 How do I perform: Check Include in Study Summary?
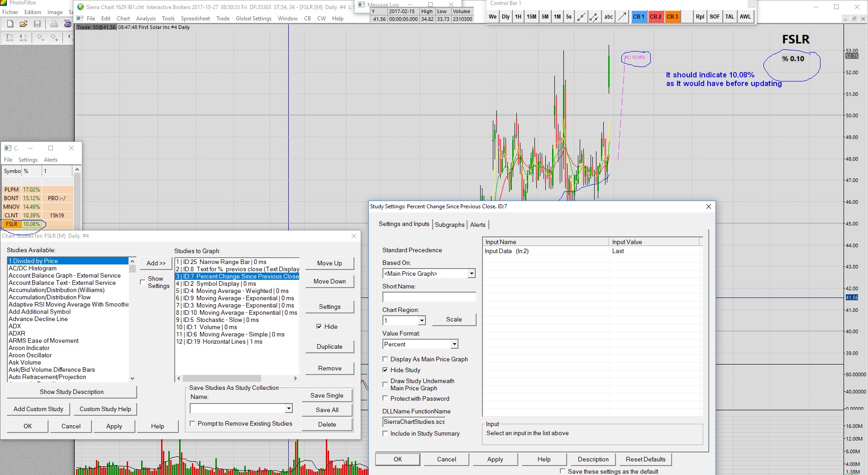[x=386, y=433]
